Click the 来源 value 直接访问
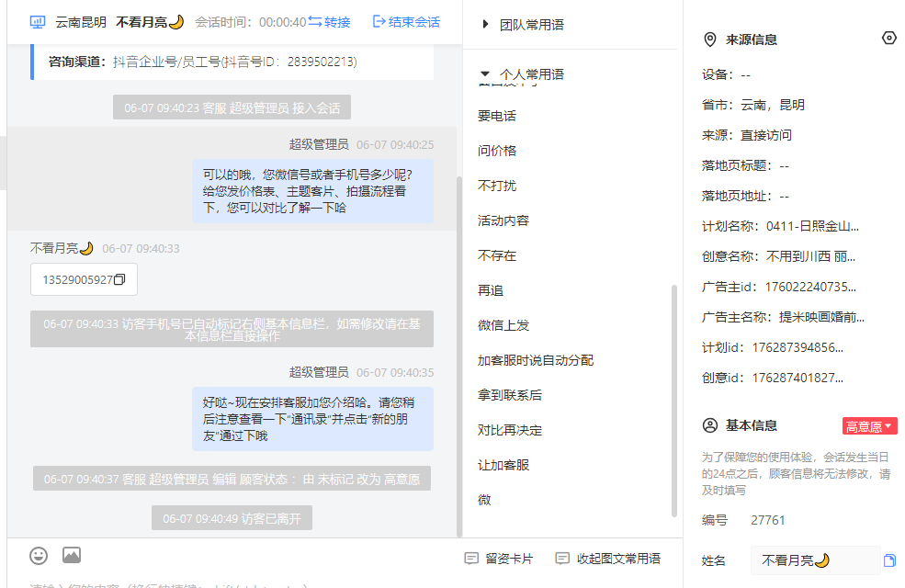 coord(766,136)
